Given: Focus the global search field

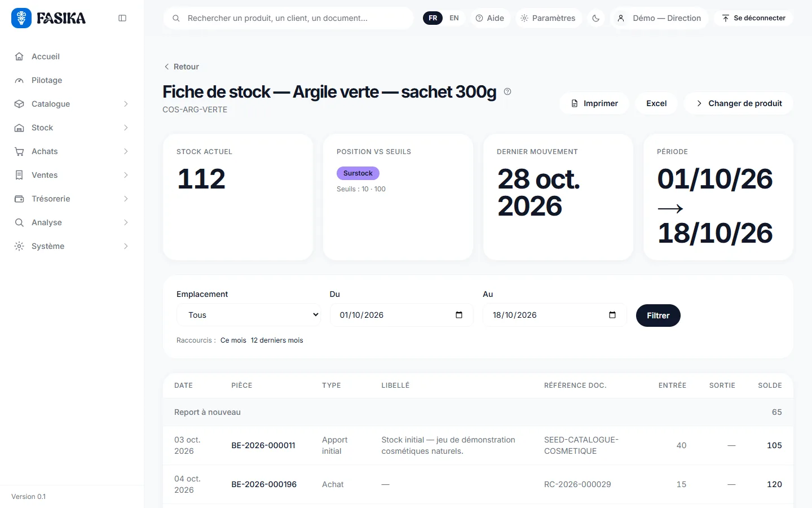Looking at the screenshot, I should [289, 18].
